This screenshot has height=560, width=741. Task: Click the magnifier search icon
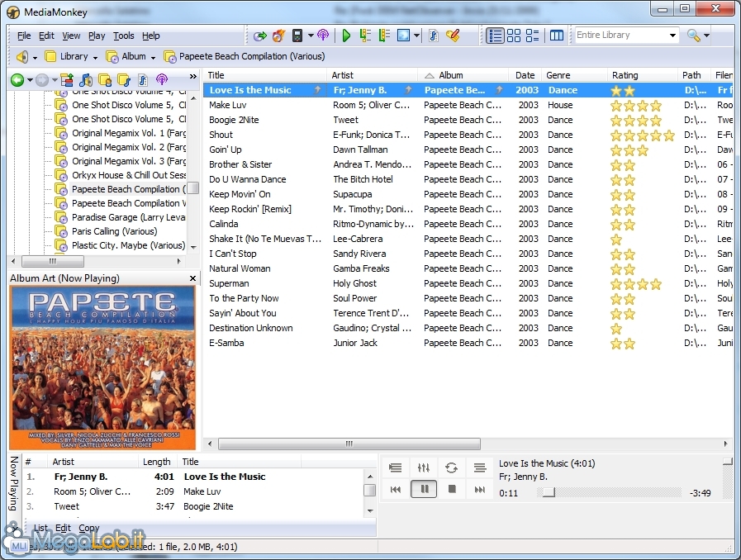(693, 36)
